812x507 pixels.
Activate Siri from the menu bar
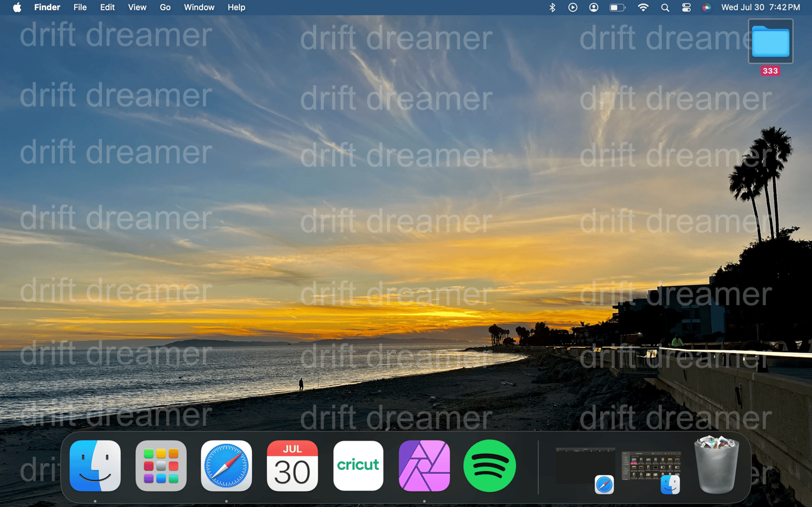click(706, 8)
